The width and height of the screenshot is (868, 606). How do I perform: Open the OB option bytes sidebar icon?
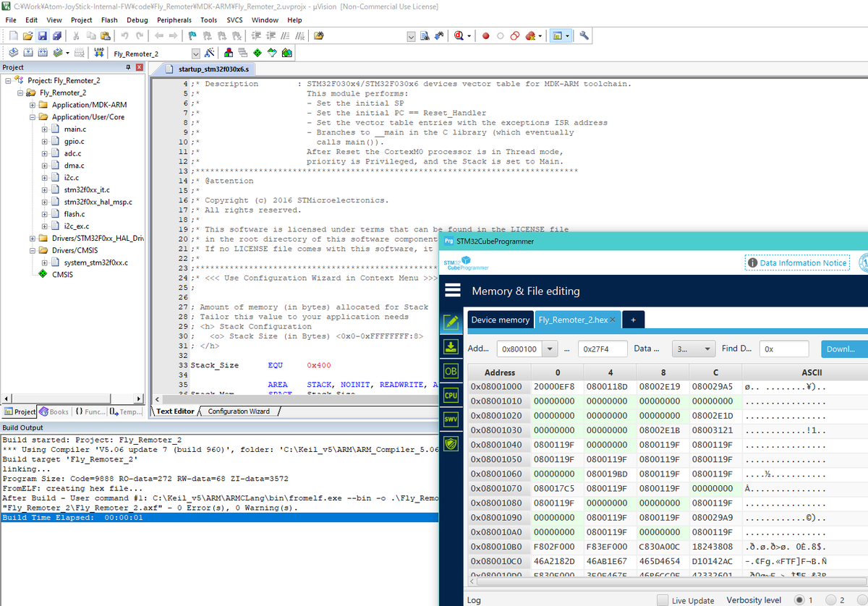[x=451, y=371]
